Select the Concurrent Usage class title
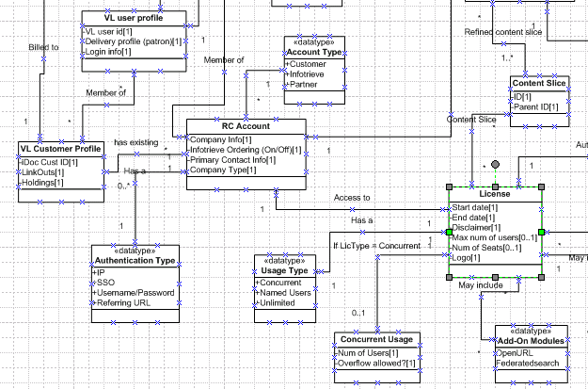The height and width of the screenshot is (389, 588). (x=376, y=339)
